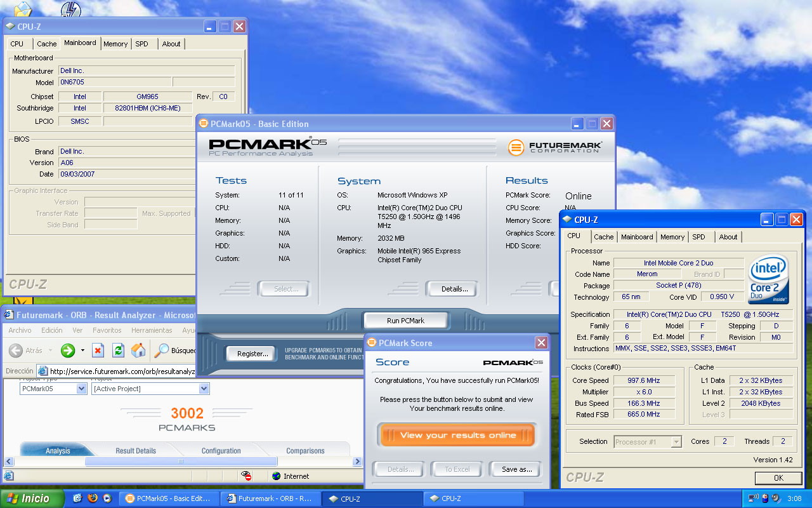Click the Internet zone globe icon in status bar
The height and width of the screenshot is (508, 812).
click(x=276, y=476)
